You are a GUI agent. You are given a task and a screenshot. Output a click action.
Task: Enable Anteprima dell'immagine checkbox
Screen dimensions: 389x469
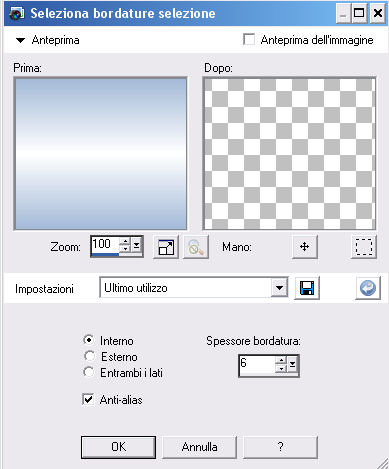click(x=249, y=40)
